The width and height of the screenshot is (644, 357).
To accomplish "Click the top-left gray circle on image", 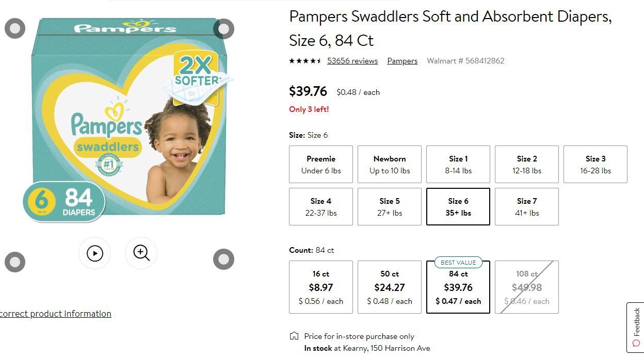I will [15, 28].
